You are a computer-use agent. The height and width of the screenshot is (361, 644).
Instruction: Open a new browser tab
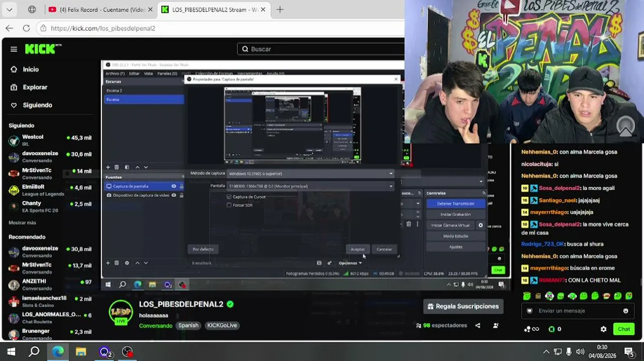click(x=280, y=10)
